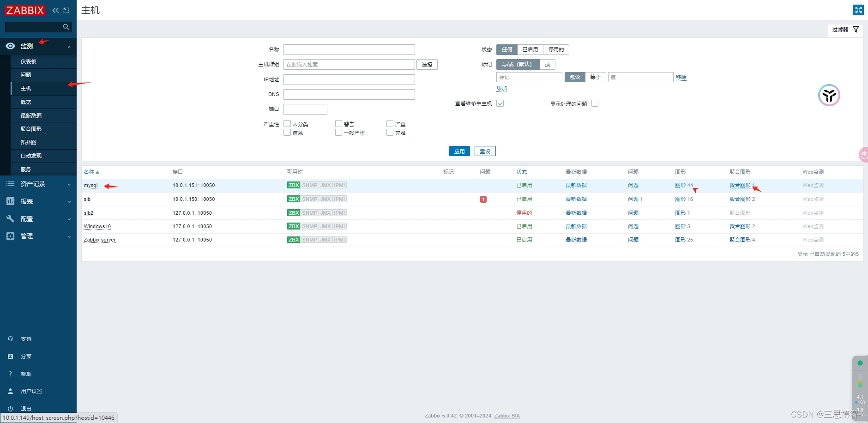Check the 一般严重 severity checkbox
The image size is (868, 423).
338,133
